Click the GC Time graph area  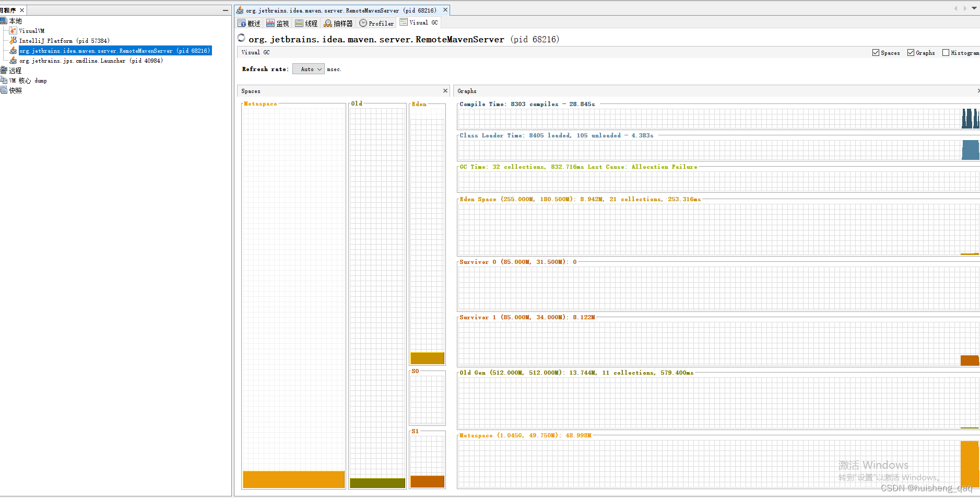pos(718,181)
